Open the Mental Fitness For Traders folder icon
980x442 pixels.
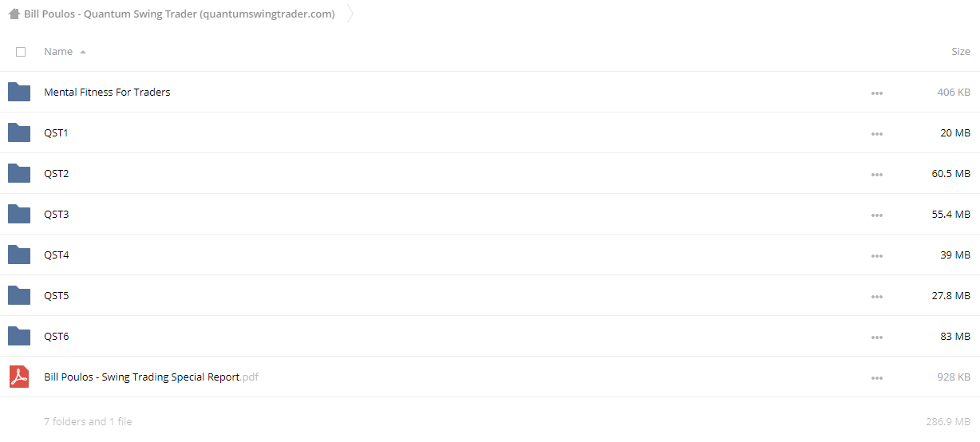(19, 92)
